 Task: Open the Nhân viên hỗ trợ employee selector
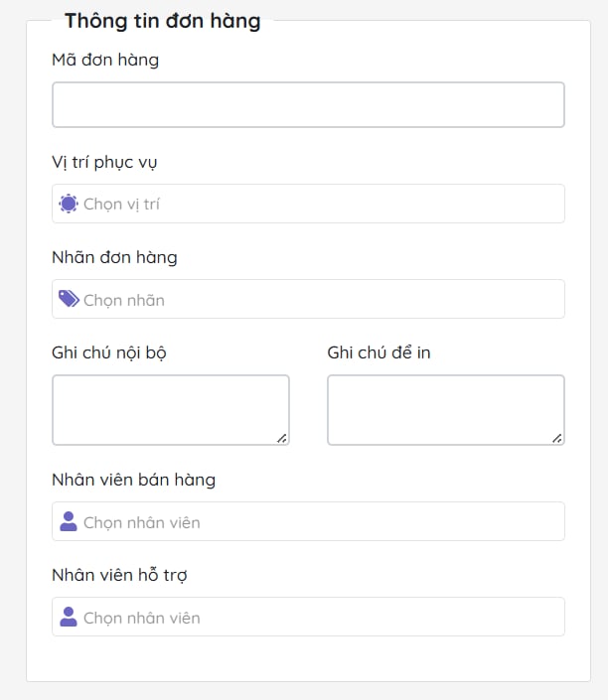coord(318,617)
